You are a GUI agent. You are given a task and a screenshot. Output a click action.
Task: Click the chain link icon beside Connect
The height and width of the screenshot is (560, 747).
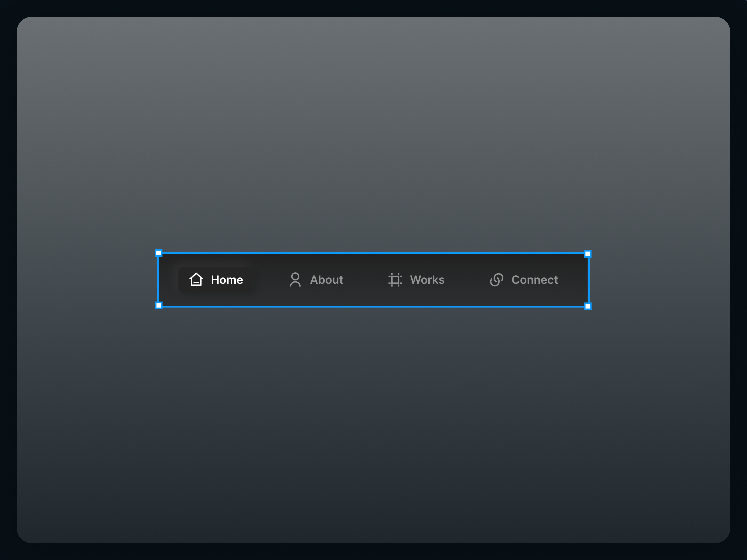point(497,280)
